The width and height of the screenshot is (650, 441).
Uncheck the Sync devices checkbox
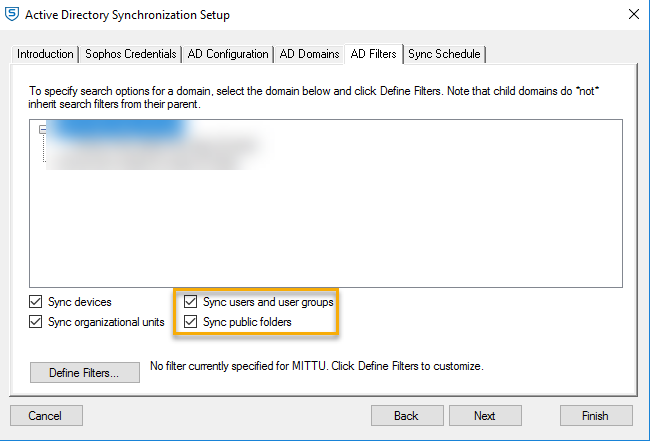pos(37,302)
